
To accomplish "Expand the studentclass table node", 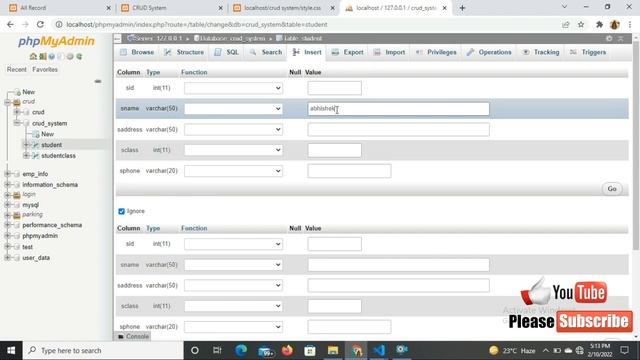I will pos(26,156).
